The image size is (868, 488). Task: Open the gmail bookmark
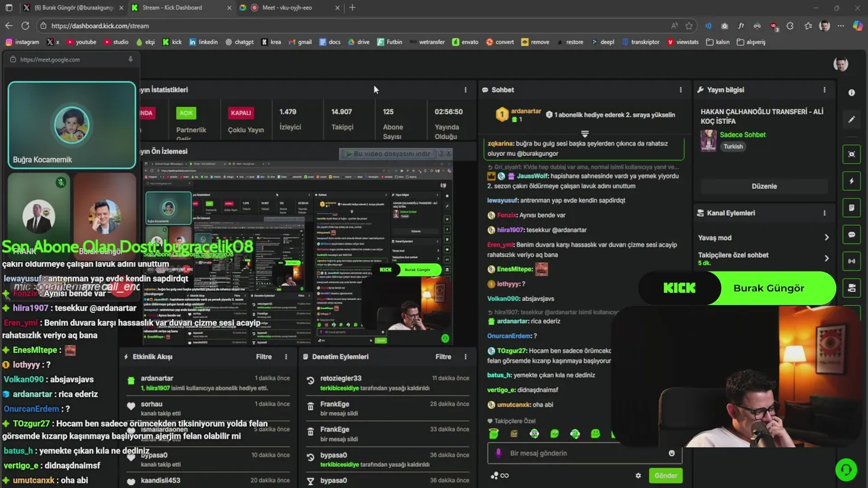(300, 42)
